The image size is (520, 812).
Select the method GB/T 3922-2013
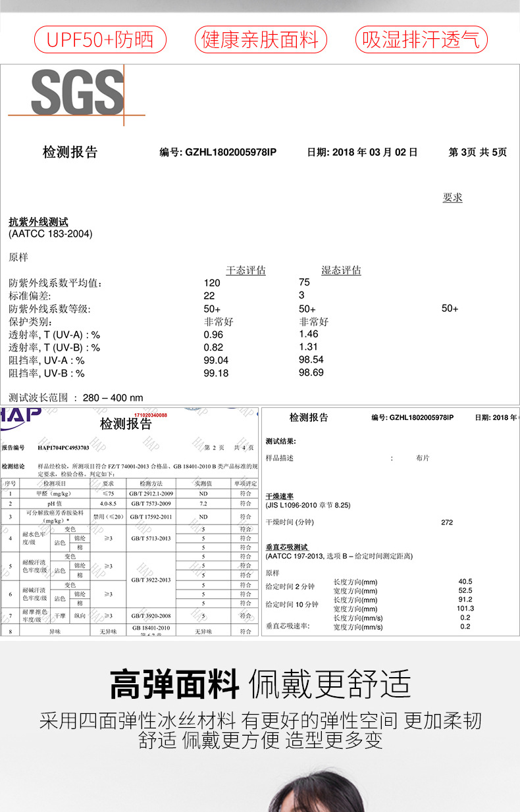pyautogui.click(x=151, y=580)
